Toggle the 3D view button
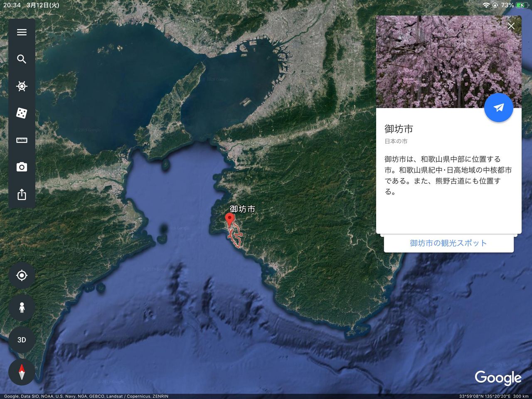This screenshot has width=532, height=399. 22,340
